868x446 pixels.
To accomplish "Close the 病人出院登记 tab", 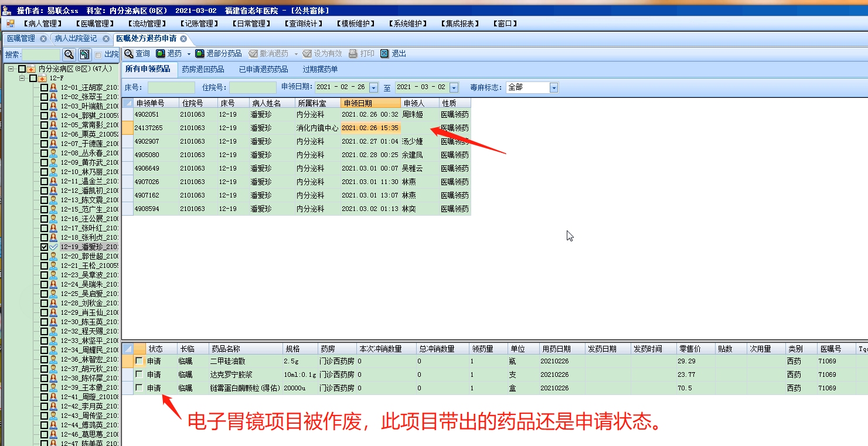I will pyautogui.click(x=106, y=39).
